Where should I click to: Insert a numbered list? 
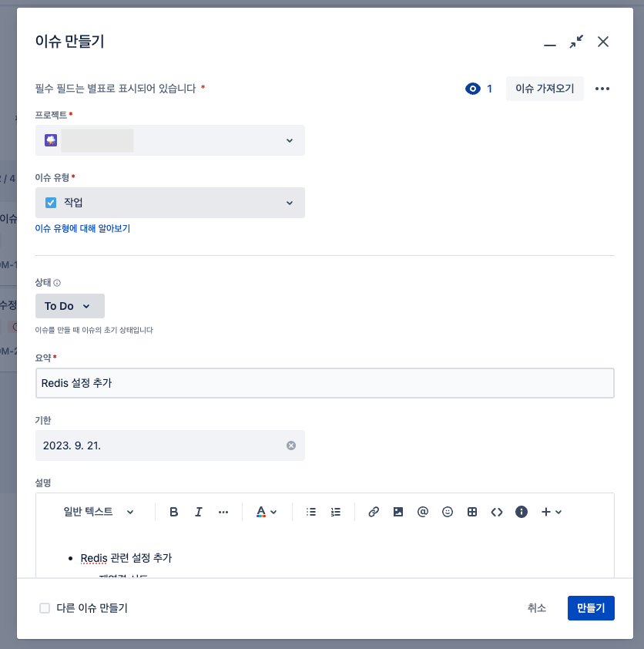click(335, 512)
